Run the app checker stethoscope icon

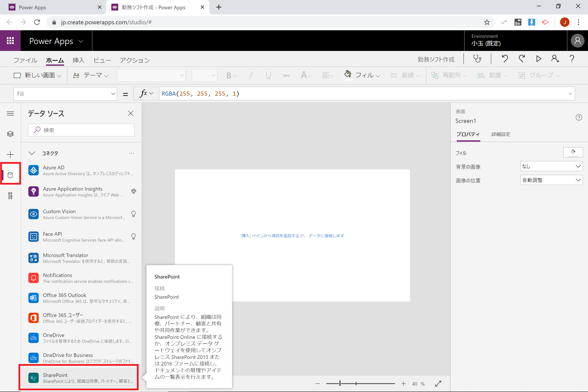[x=477, y=59]
